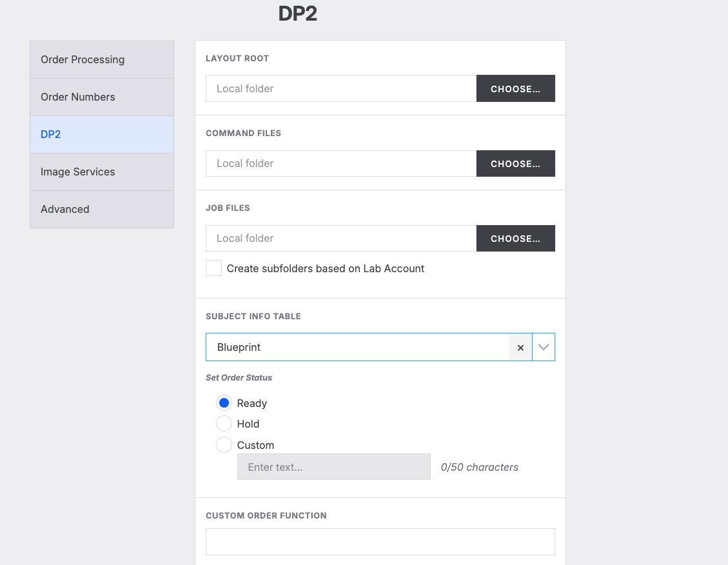Focus the Layout Root local folder field
This screenshot has height=565, width=728.
[x=341, y=88]
